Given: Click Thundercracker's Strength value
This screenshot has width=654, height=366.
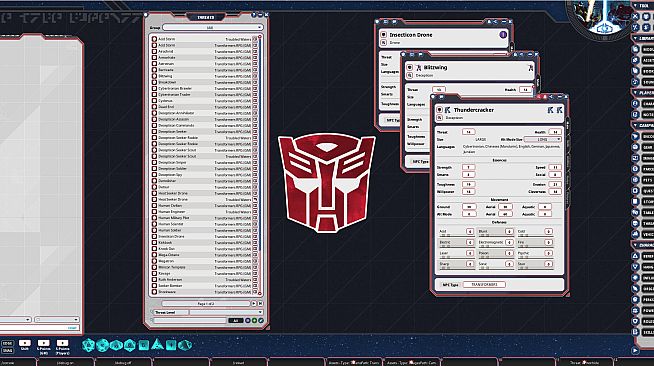Looking at the screenshot, I should tap(468, 167).
